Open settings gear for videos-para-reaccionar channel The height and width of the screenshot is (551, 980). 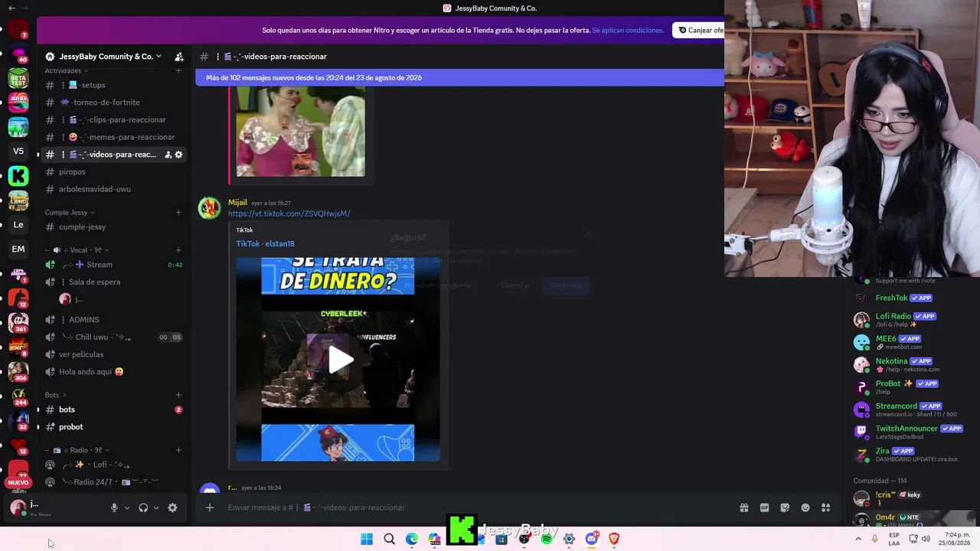[x=179, y=155]
